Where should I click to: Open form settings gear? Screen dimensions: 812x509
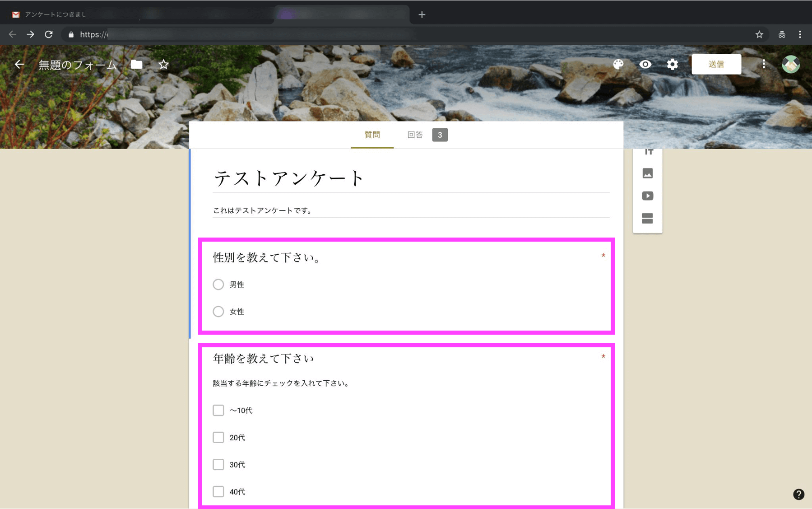coord(672,65)
